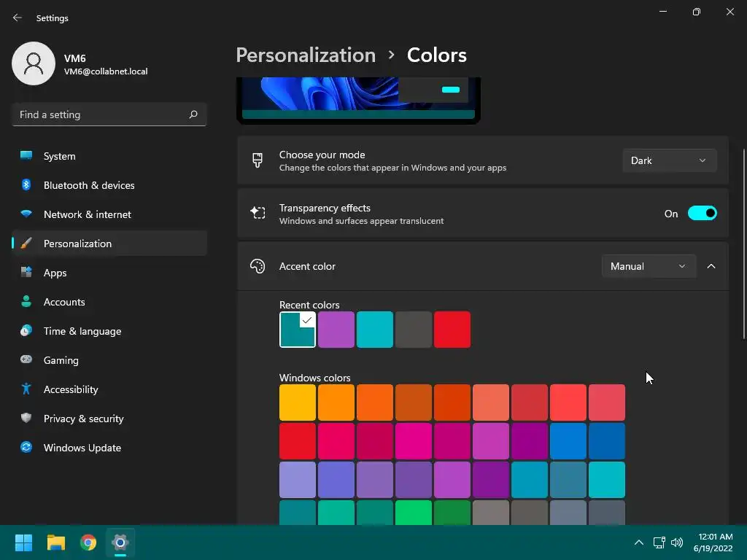
Task: Select Apps in the sidebar
Action: point(109,273)
